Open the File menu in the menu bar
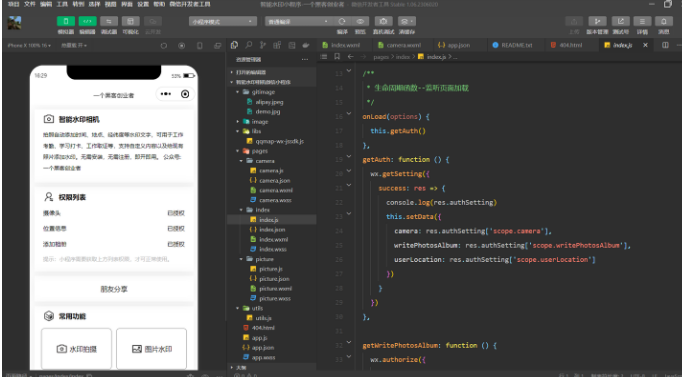This screenshot has width=682, height=377. coord(29,4)
